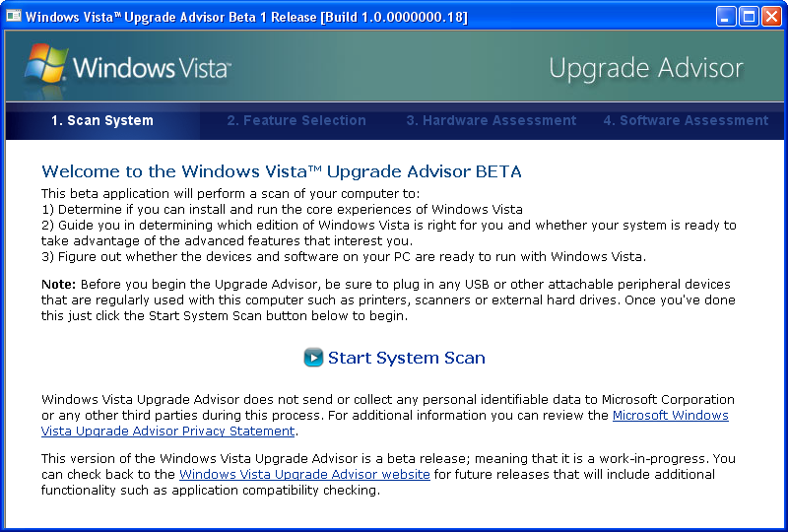Select the 1. Scan System step tab
This screenshot has height=532, width=788.
pyautogui.click(x=102, y=120)
